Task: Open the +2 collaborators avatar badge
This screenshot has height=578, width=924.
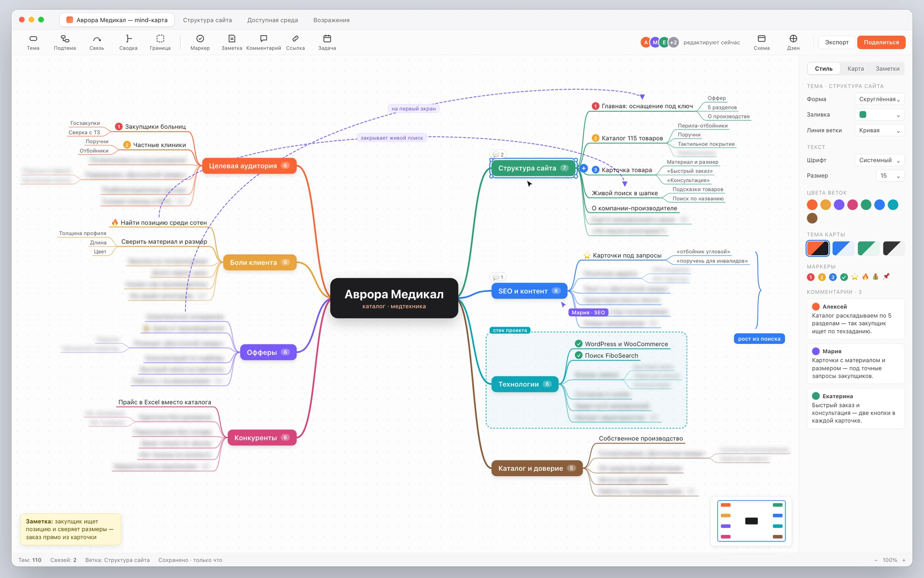Action: tap(674, 42)
